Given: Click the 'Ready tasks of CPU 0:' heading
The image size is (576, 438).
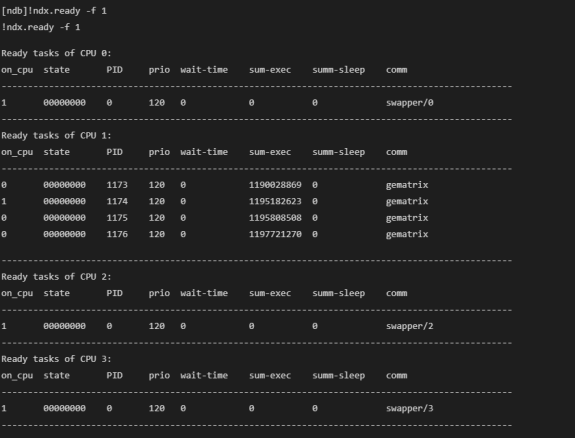Looking at the screenshot, I should point(56,53).
